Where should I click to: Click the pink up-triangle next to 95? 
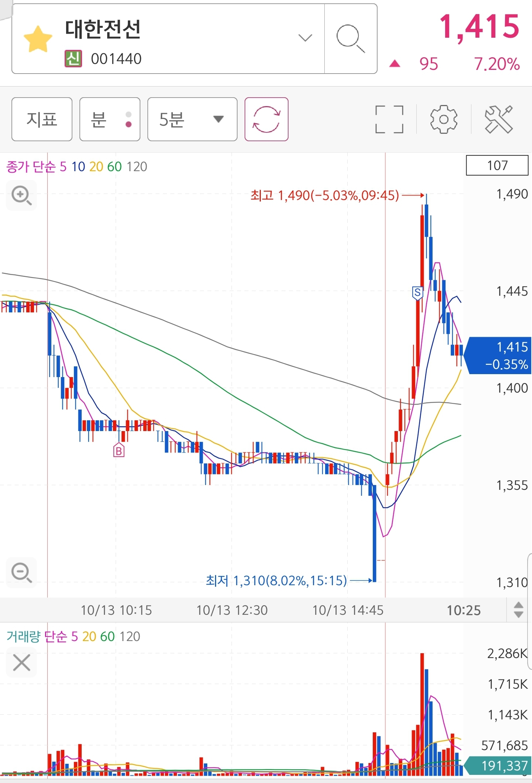coord(395,64)
